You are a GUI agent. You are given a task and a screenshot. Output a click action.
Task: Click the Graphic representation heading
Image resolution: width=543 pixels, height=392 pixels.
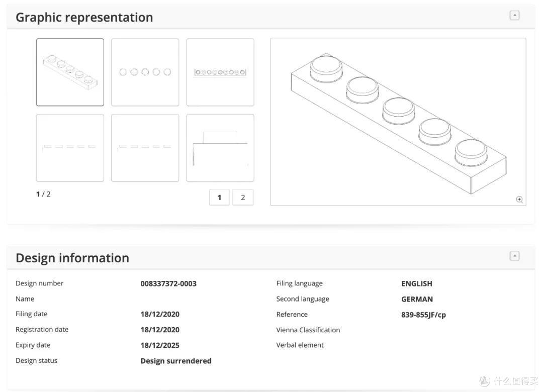pos(84,17)
